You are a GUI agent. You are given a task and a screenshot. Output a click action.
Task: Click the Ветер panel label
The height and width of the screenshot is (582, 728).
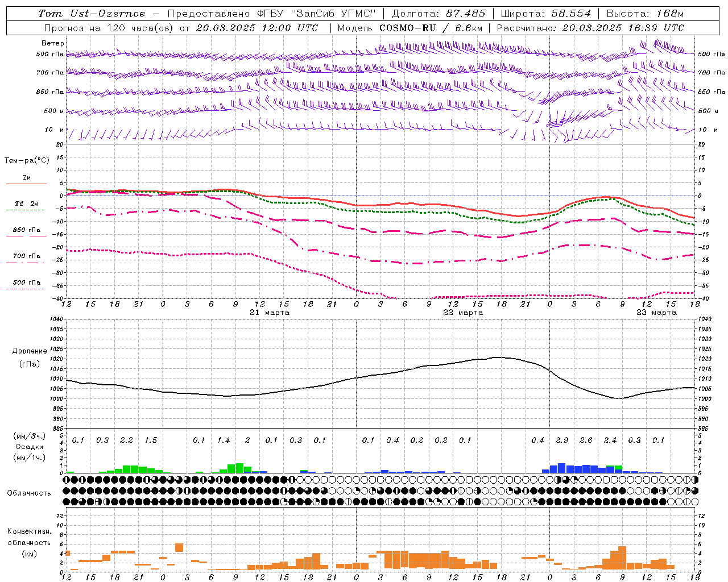pyautogui.click(x=53, y=43)
